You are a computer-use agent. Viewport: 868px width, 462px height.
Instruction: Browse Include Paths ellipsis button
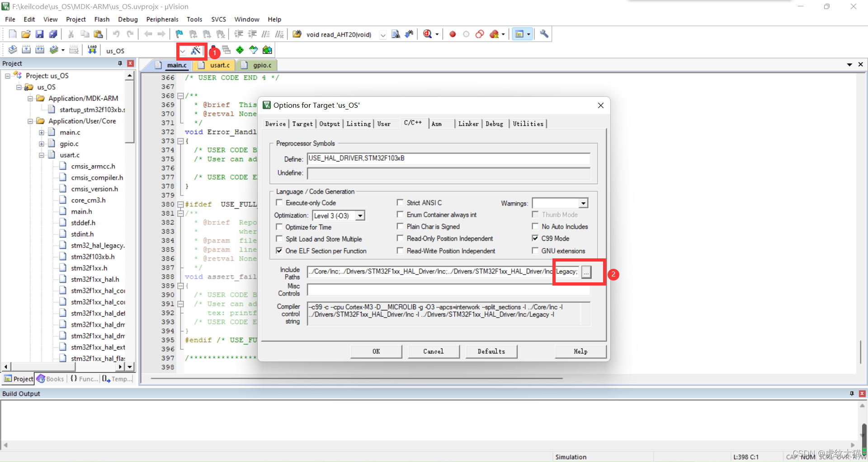pos(586,271)
